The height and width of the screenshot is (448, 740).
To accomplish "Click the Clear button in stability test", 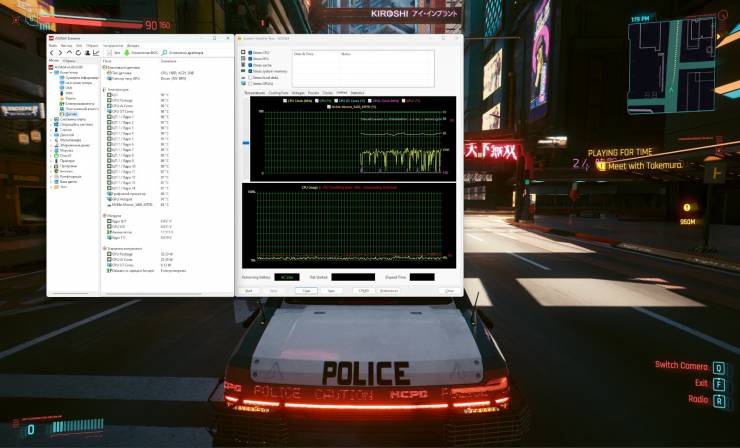I will [x=306, y=291].
